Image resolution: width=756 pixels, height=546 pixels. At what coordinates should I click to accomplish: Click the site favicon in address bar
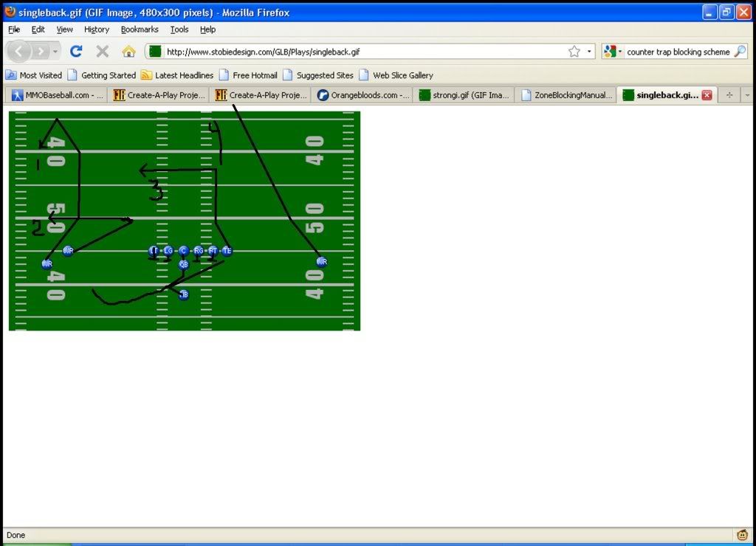point(155,52)
